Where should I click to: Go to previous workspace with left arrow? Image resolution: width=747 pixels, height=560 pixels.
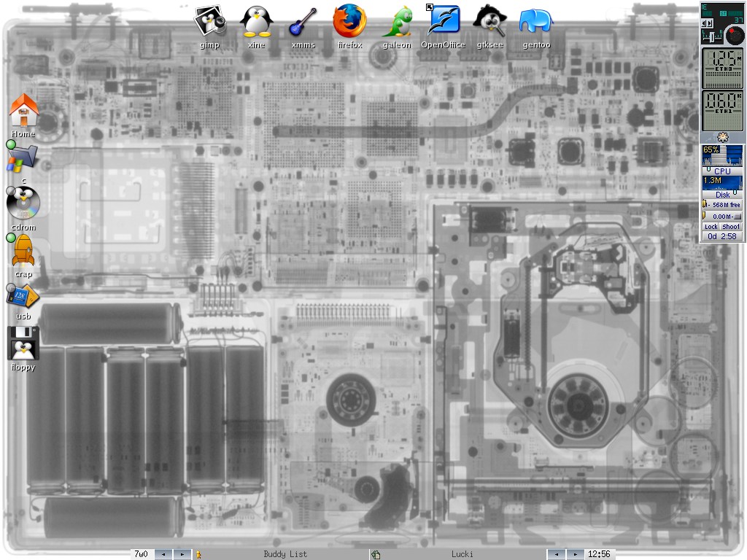click(x=163, y=554)
